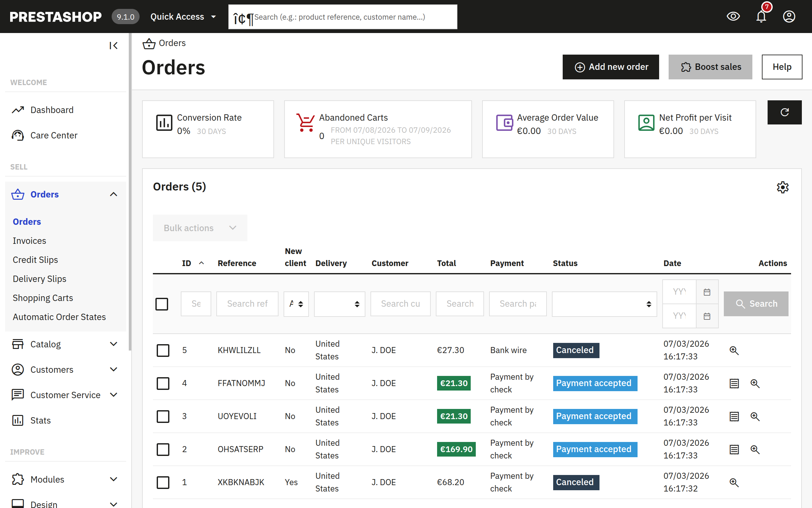812x508 pixels.
Task: Open the date-to calendar picker
Action: [707, 316]
